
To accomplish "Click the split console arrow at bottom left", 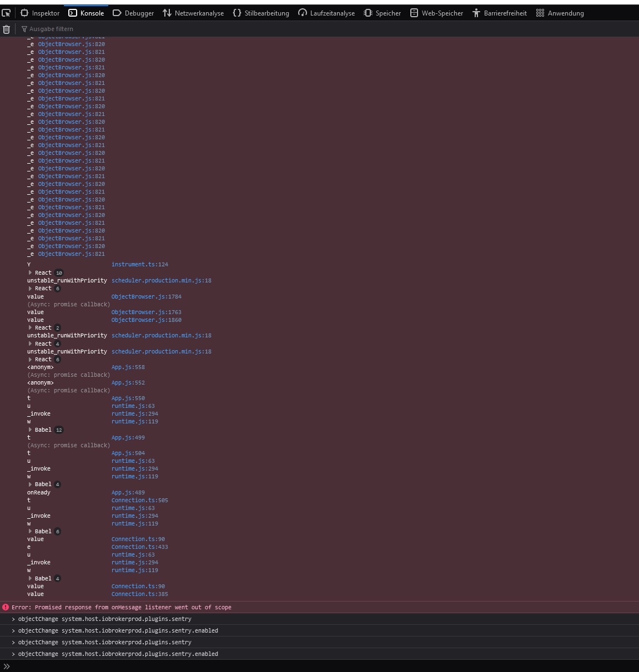I will (6, 666).
